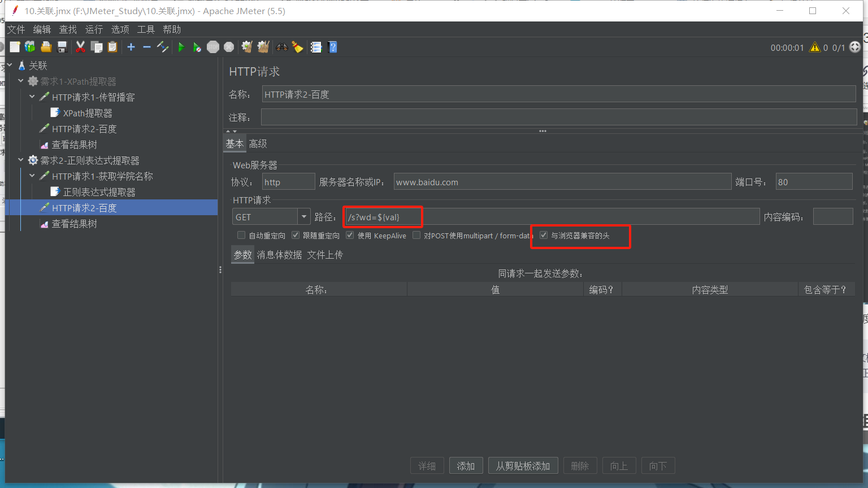
Task: Switch to 文件上传 tab
Action: click(x=325, y=255)
